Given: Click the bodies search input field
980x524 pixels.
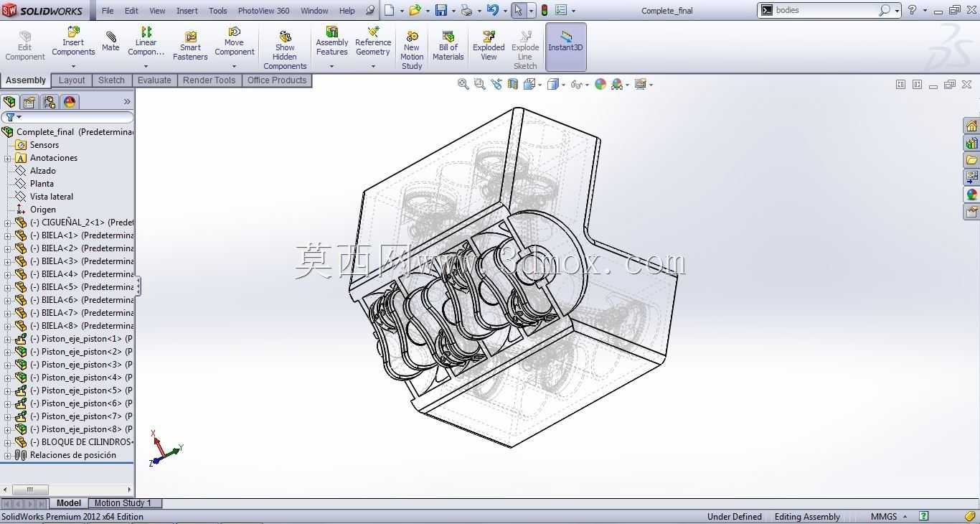Looking at the screenshot, I should (x=825, y=10).
